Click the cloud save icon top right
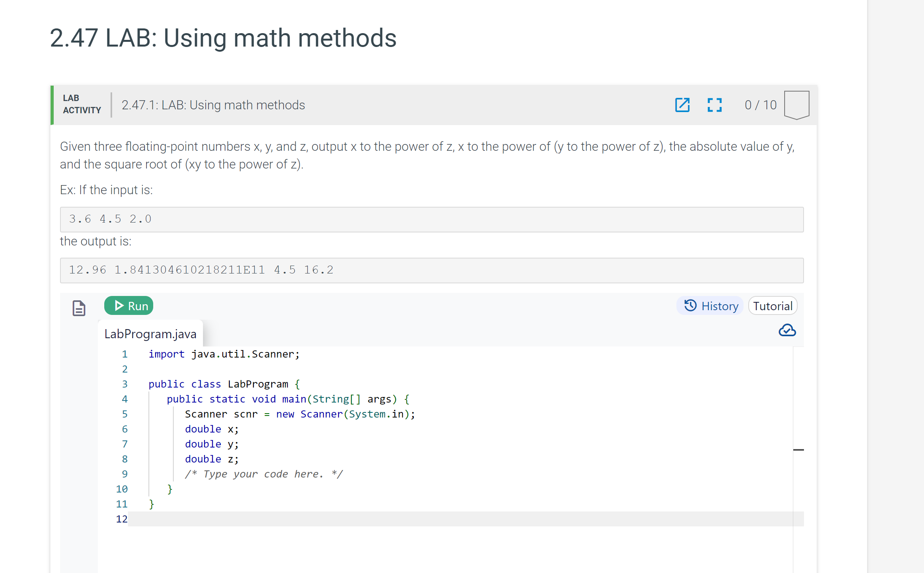This screenshot has width=924, height=573. coord(788,330)
